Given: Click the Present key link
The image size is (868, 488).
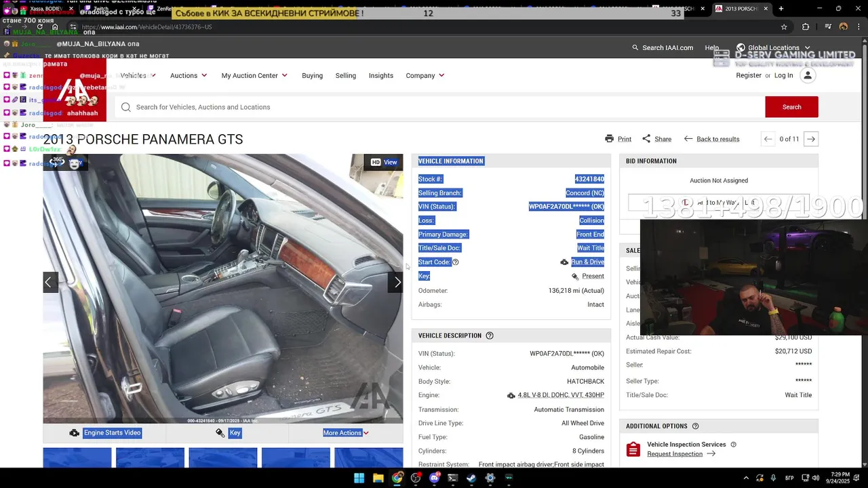Looking at the screenshot, I should point(593,277).
